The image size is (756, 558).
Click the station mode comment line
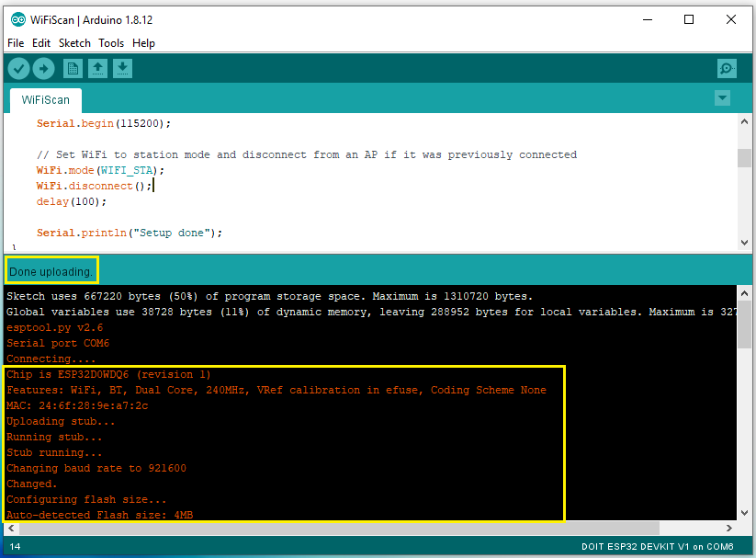tap(307, 154)
